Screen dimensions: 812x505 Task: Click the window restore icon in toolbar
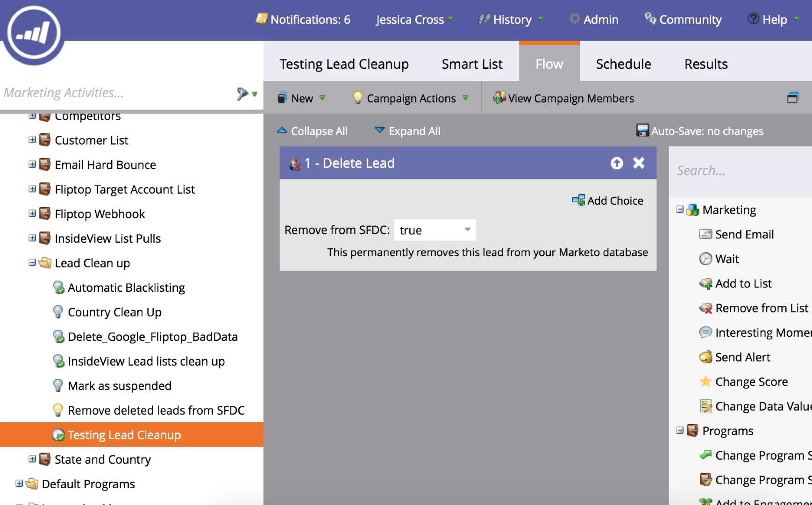793,98
